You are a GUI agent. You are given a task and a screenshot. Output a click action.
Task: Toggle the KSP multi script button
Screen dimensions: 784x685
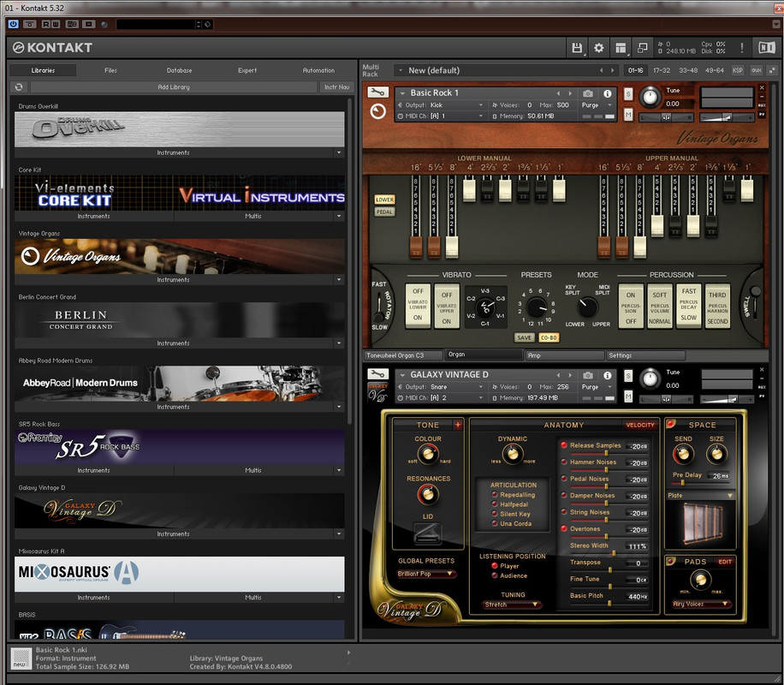738,70
